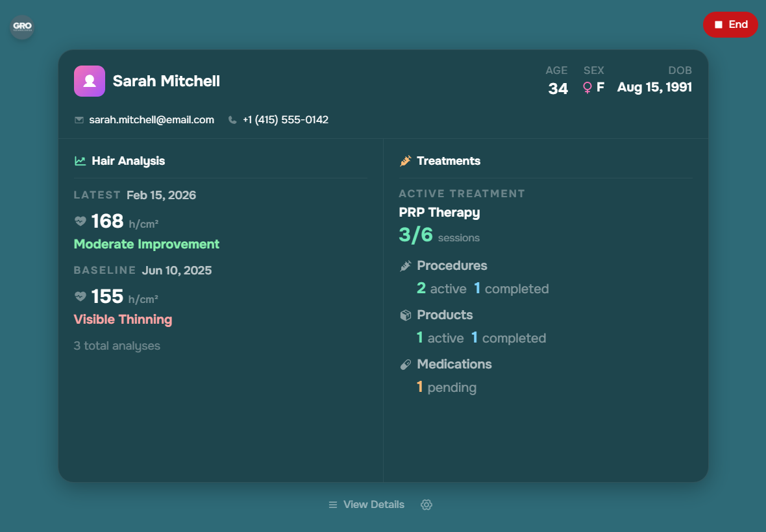Open the 3 total analyses text
Image resolution: width=766 pixels, height=532 pixels.
(x=117, y=346)
